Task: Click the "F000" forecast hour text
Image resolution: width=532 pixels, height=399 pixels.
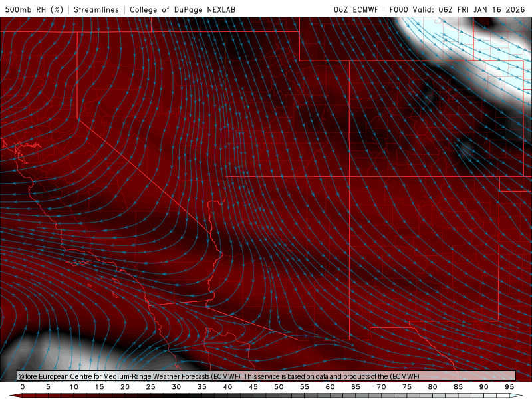Action: [x=398, y=9]
